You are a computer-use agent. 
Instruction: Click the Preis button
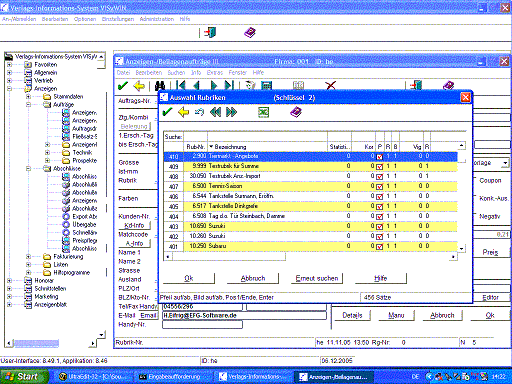(490, 252)
